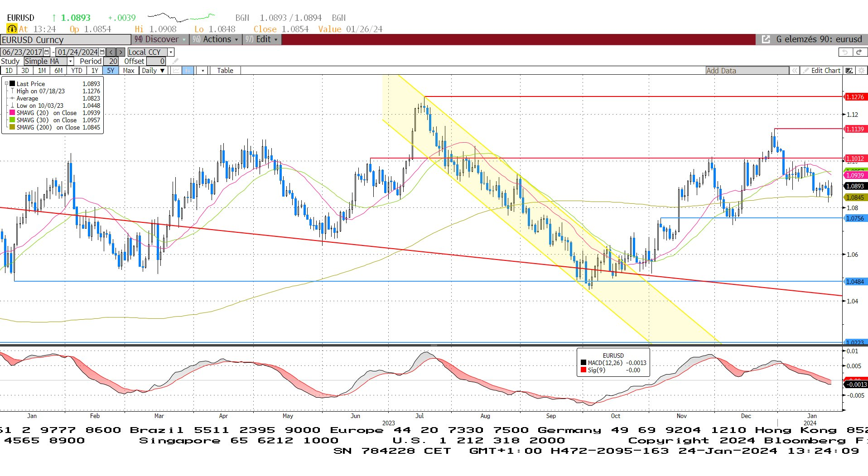
Task: Select the Max time range
Action: [x=128, y=71]
